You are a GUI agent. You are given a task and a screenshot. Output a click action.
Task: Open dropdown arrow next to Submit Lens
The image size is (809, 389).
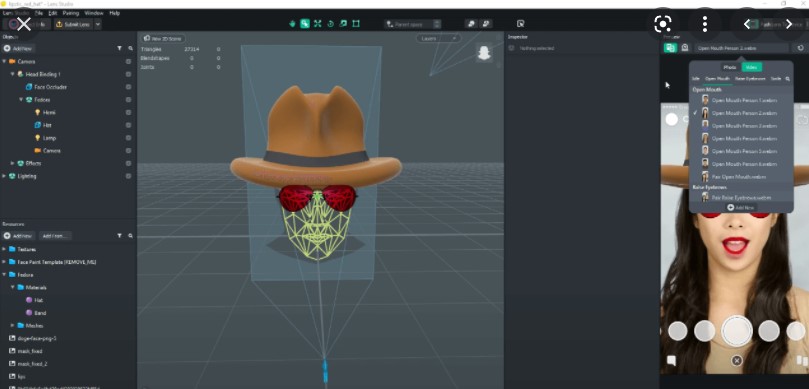click(98, 24)
